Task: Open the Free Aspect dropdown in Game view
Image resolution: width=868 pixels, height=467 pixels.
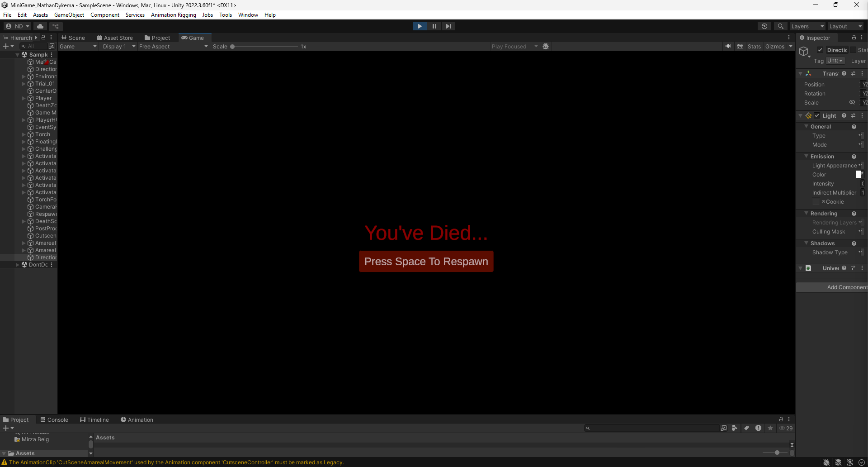Action: (173, 46)
